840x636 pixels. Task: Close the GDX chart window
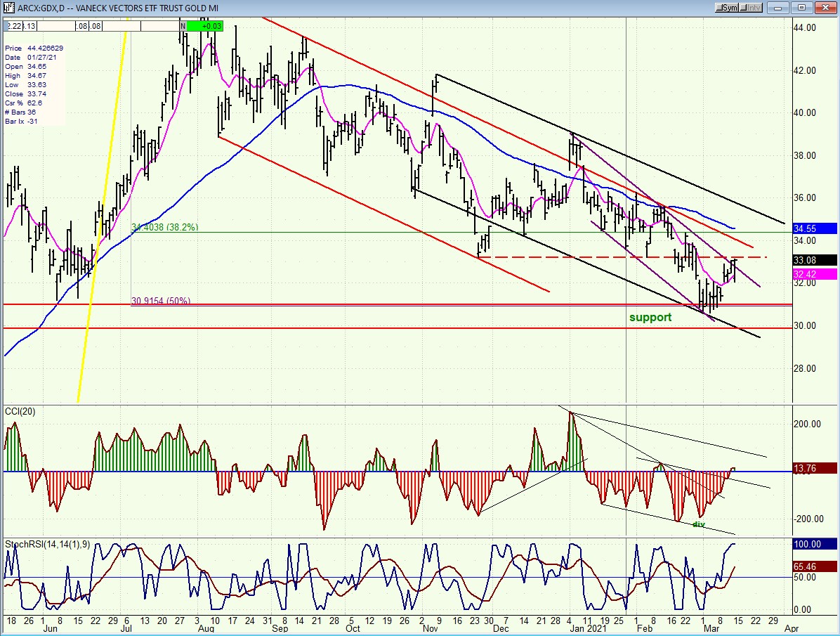825,8
